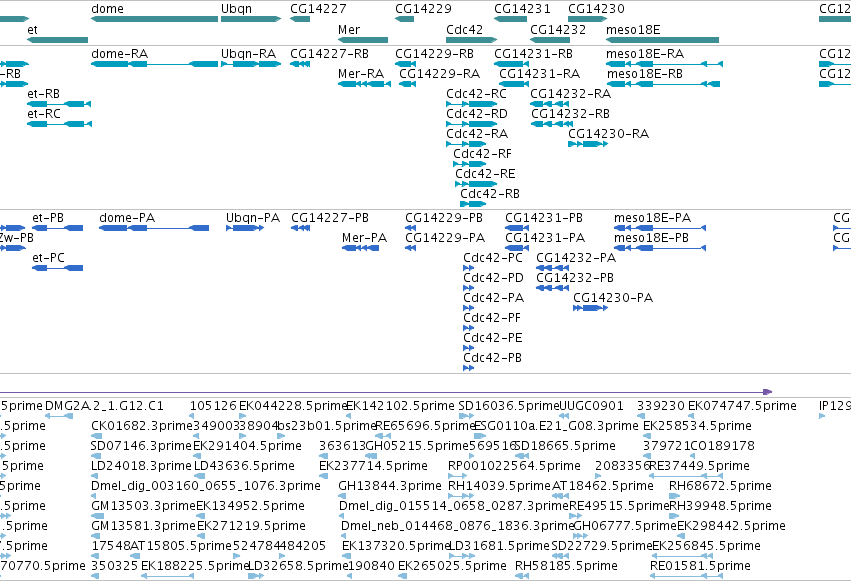Click the Mer gene feature
The image size is (851, 581).
pyautogui.click(x=363, y=40)
